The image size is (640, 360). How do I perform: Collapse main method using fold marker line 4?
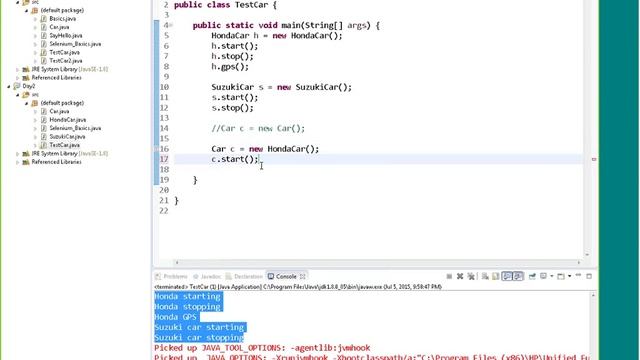tap(171, 25)
